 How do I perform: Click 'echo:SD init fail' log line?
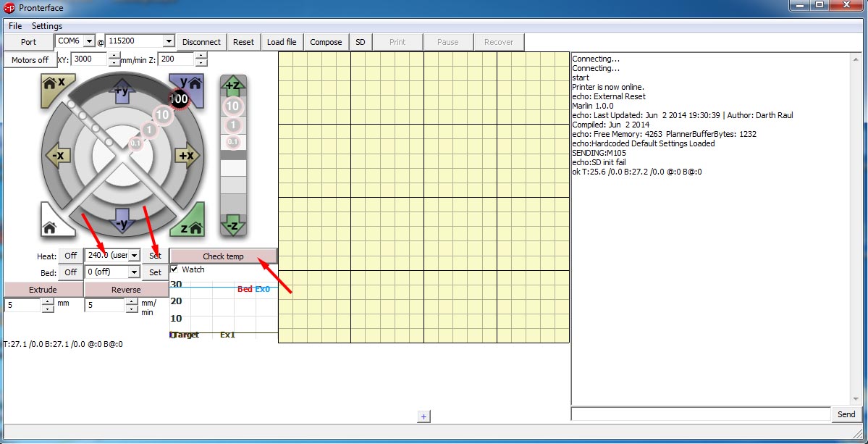click(598, 162)
